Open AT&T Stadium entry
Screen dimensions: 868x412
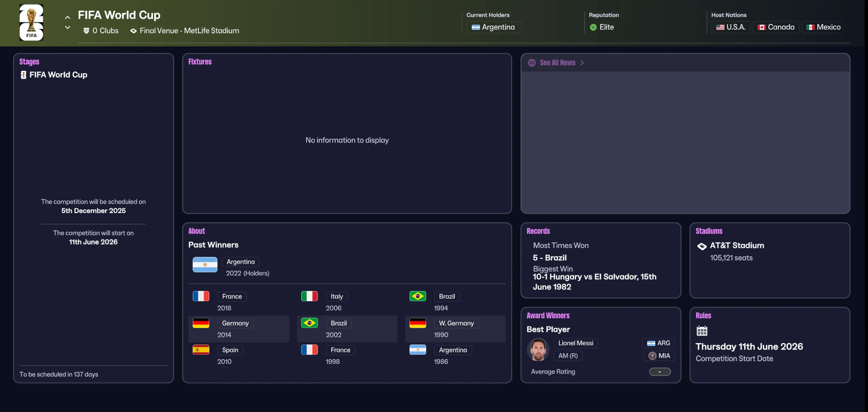[x=737, y=246]
